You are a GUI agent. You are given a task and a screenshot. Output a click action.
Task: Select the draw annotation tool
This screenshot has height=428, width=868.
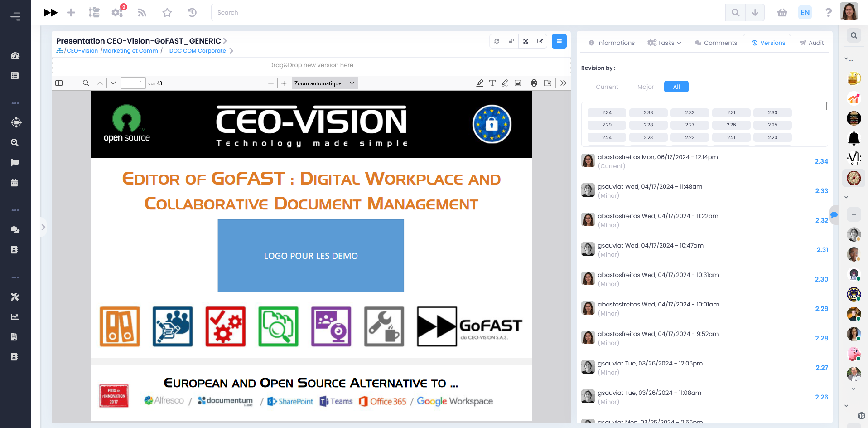505,83
